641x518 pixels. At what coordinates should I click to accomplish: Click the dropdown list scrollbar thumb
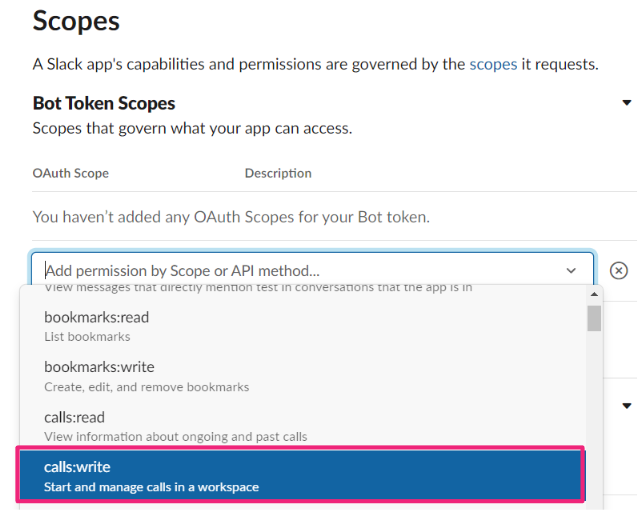(594, 318)
